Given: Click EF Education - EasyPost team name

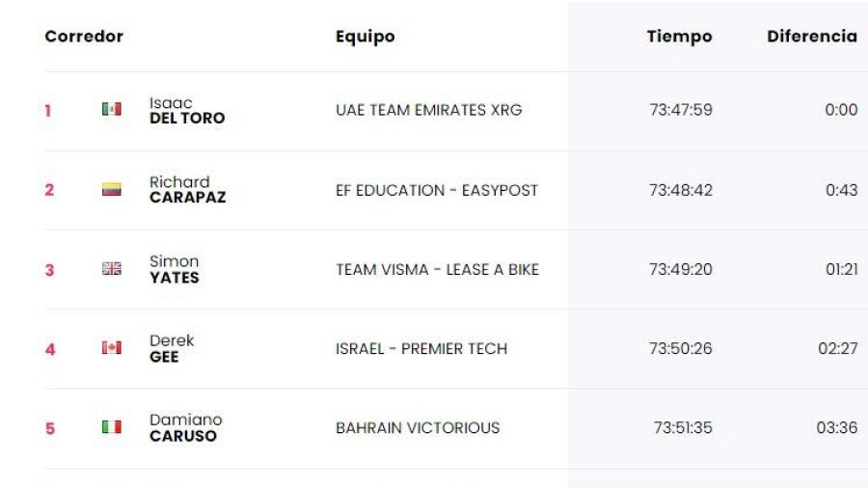Looking at the screenshot, I should (436, 190).
